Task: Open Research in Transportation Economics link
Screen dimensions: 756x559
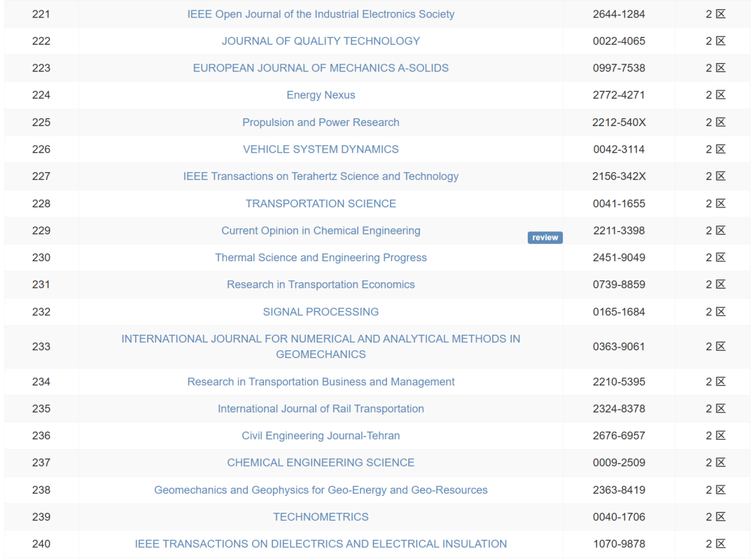Action: coord(321,284)
